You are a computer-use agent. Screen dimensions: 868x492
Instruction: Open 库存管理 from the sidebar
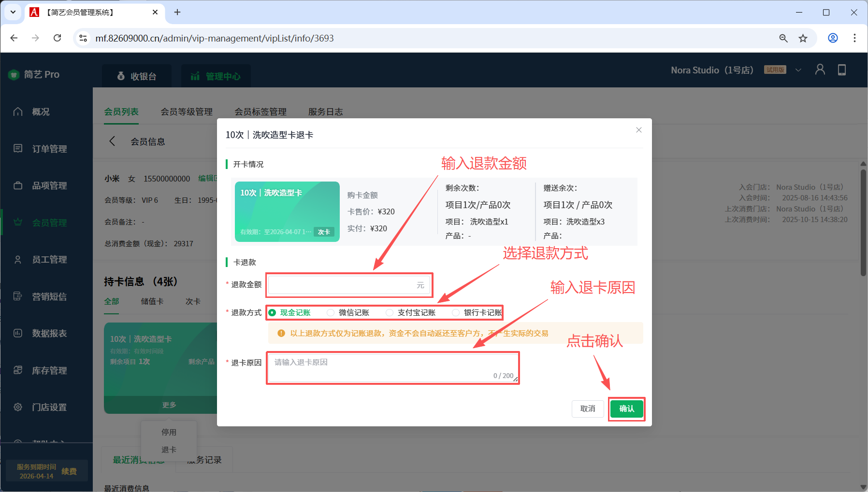49,370
